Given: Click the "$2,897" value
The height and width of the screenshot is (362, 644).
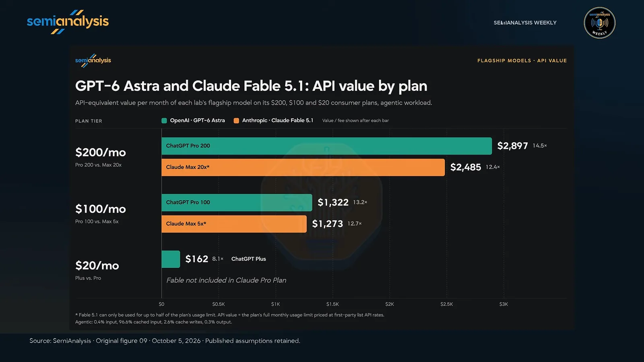Looking at the screenshot, I should (x=512, y=146).
